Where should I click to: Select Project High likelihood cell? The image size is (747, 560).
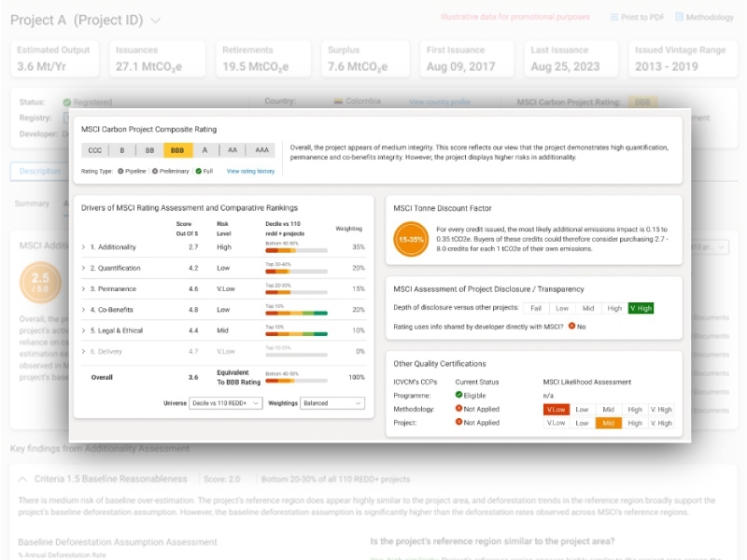[x=635, y=423]
